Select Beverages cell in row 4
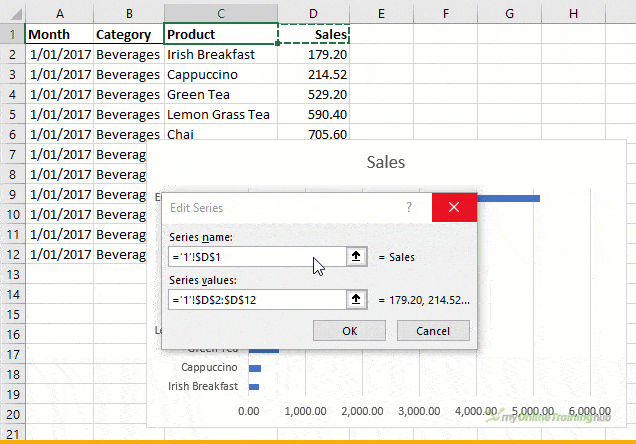The width and height of the screenshot is (636, 444). click(x=129, y=94)
